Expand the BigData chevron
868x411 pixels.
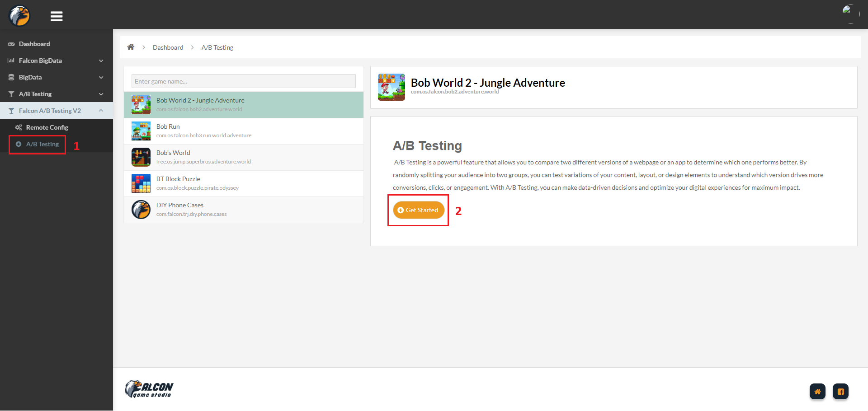(x=101, y=77)
